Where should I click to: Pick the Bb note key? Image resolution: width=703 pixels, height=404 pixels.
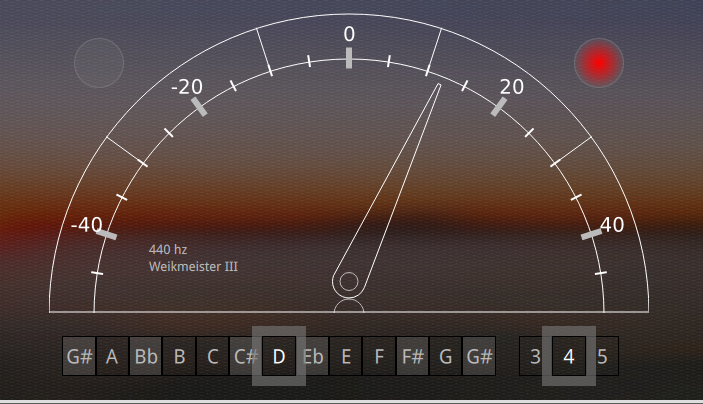[145, 356]
